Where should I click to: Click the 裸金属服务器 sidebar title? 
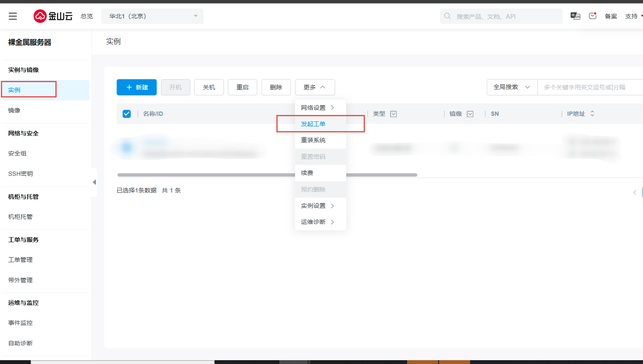click(30, 42)
